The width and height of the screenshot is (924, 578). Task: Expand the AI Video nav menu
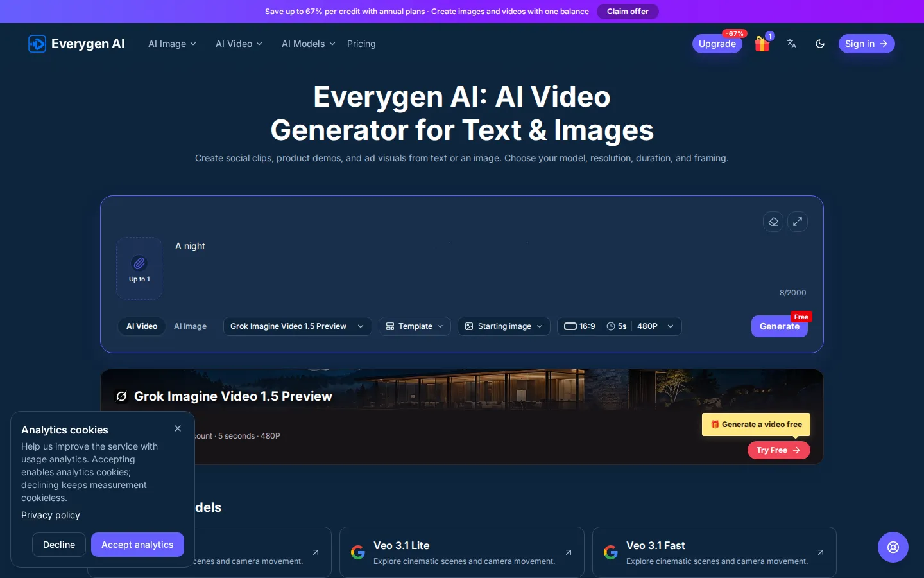[239, 44]
